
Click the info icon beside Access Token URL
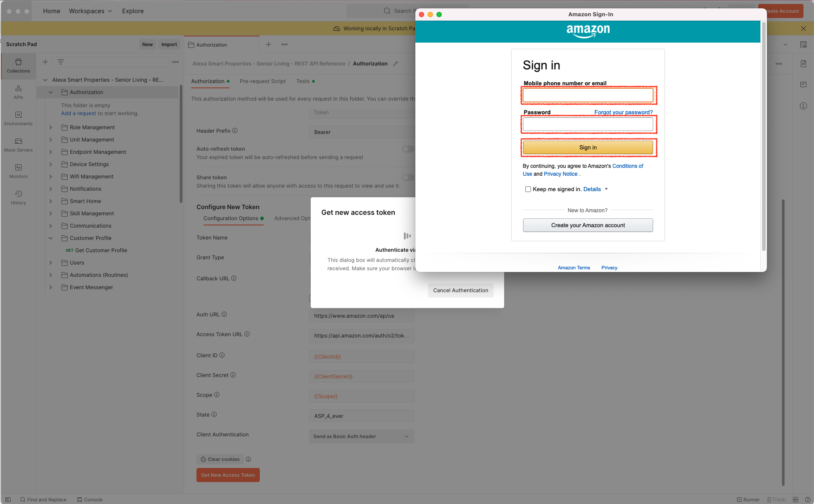click(x=247, y=334)
